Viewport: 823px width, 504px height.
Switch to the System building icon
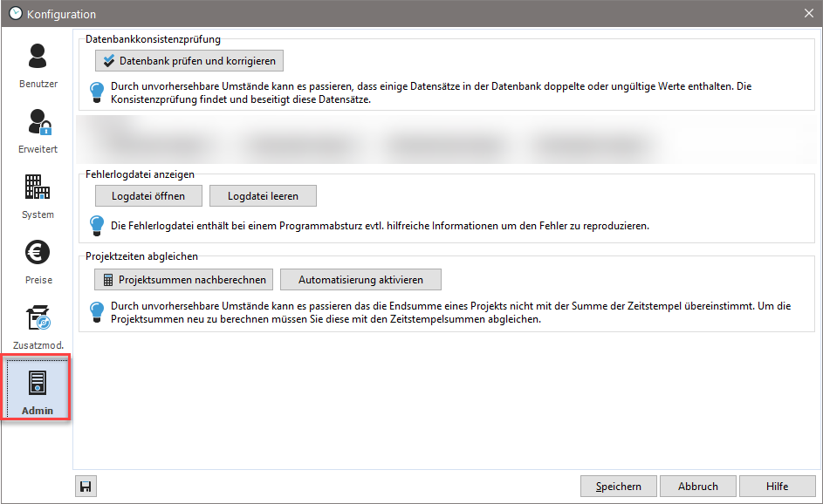pos(38,195)
